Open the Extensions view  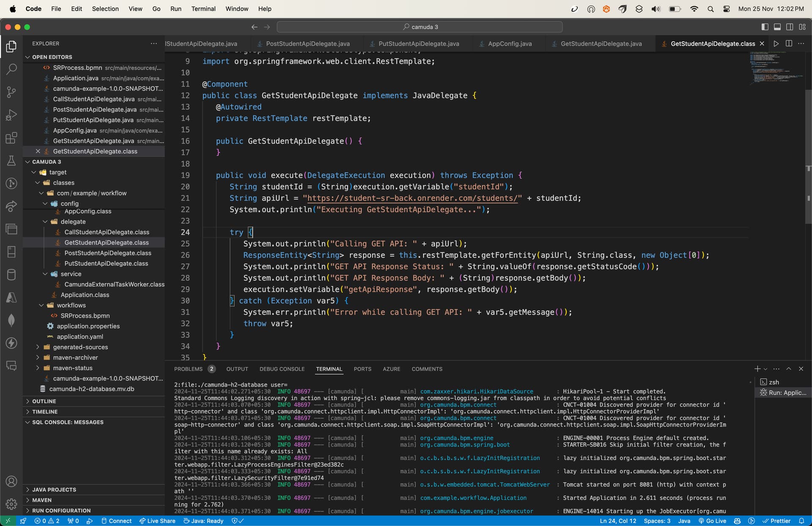point(11,138)
